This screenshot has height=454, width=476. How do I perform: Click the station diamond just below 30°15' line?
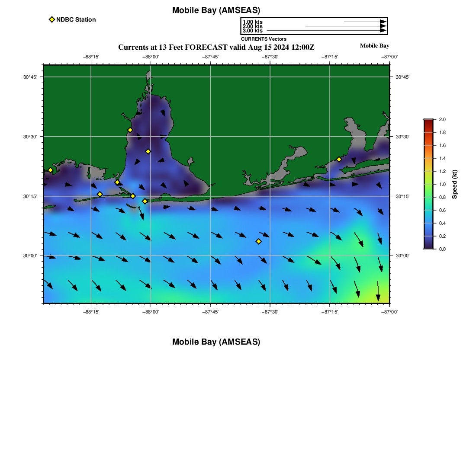point(145,201)
